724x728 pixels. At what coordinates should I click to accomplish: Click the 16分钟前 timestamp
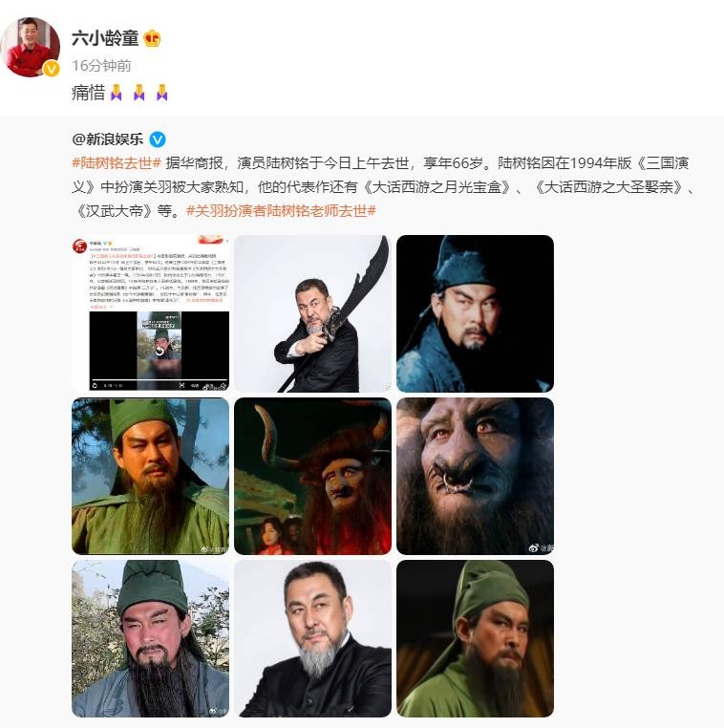[x=101, y=66]
